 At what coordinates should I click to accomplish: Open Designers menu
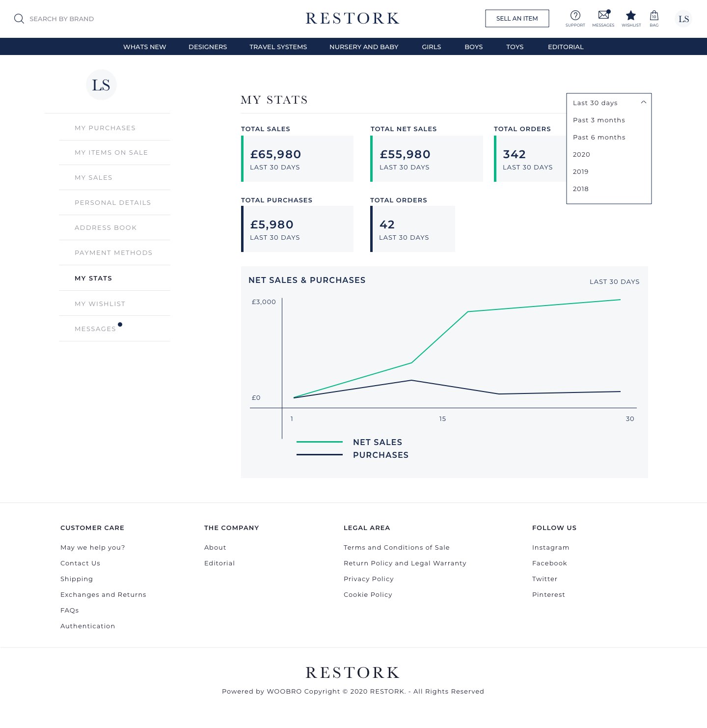coord(208,47)
